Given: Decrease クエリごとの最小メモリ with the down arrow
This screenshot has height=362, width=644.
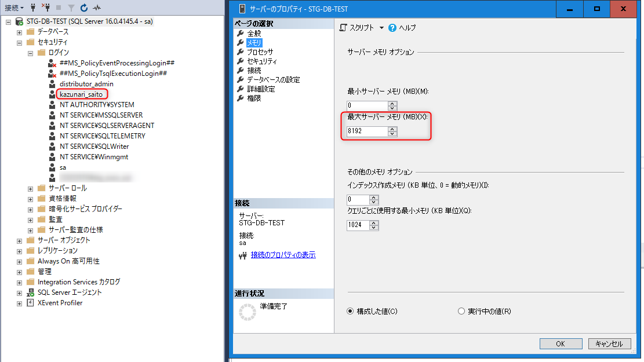Looking at the screenshot, I should coord(374,228).
